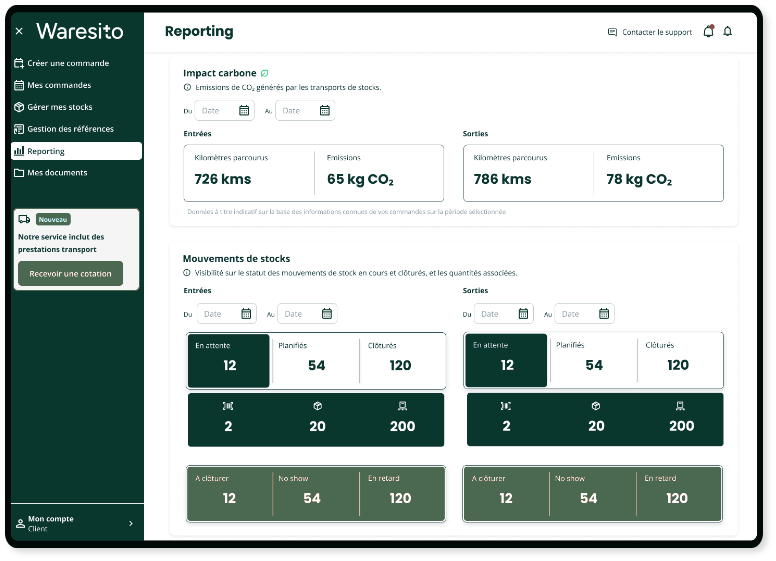Click the pallet icon showing 200 in Entrées
The image size is (776, 561).
(x=402, y=406)
